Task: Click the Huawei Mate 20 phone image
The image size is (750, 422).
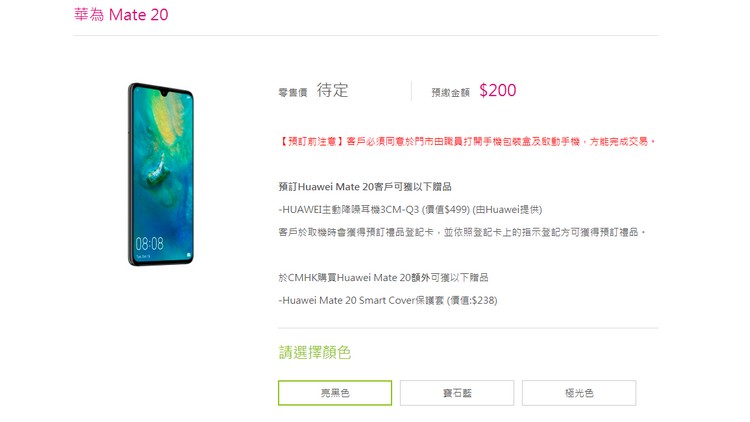Action: pyautogui.click(x=161, y=174)
